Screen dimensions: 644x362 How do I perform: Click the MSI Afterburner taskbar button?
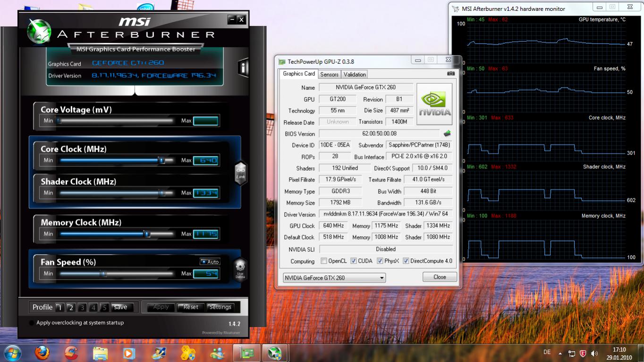click(275, 353)
